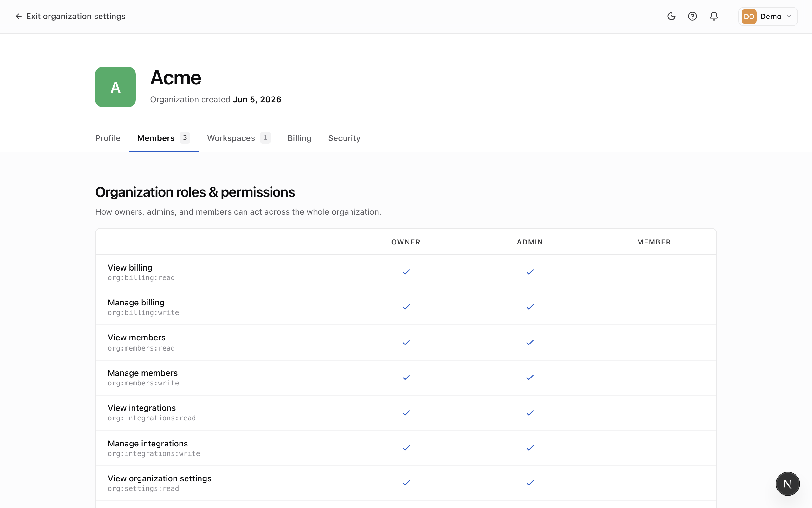The image size is (812, 508).
Task: Open the Workspaces tab
Action: [x=239, y=138]
